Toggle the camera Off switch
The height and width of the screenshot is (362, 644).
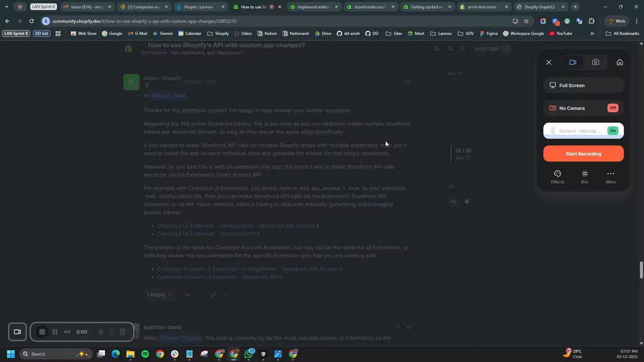613,108
